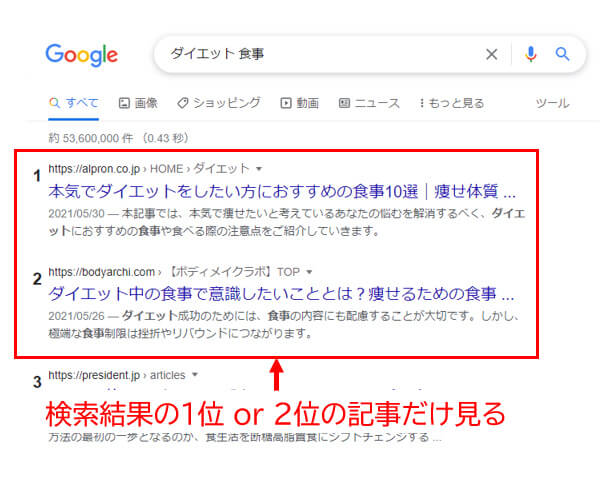Open the ダイエット中の食事で意識したいこと result title
The image size is (614, 483).
coord(281,294)
